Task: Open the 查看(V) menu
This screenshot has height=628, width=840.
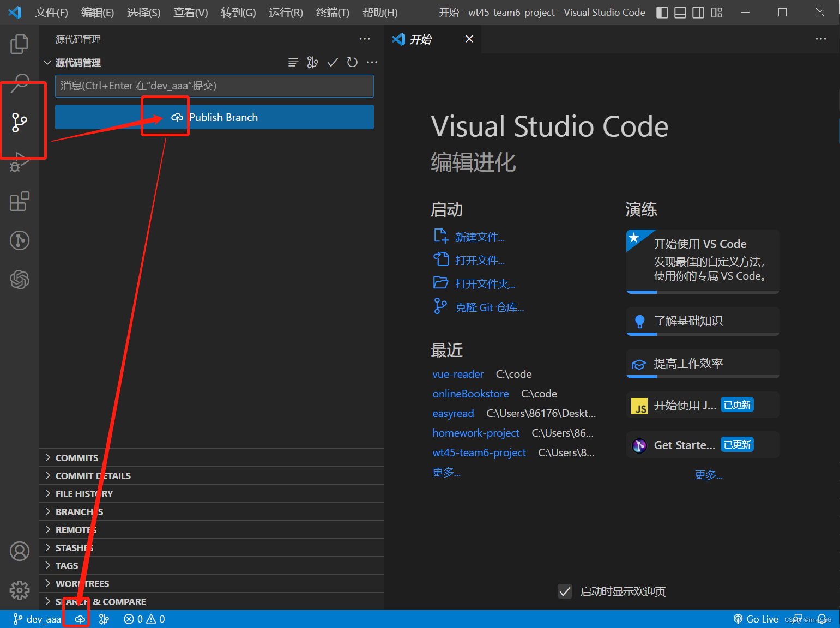Action: 191,13
